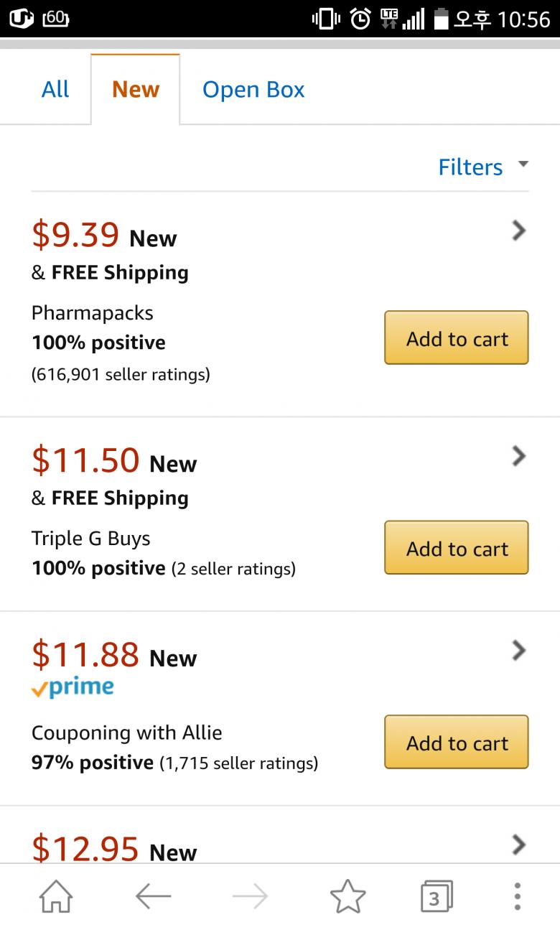This screenshot has height=930, width=560.
Task: Open the Pharmapacks seller name
Action: (x=93, y=313)
